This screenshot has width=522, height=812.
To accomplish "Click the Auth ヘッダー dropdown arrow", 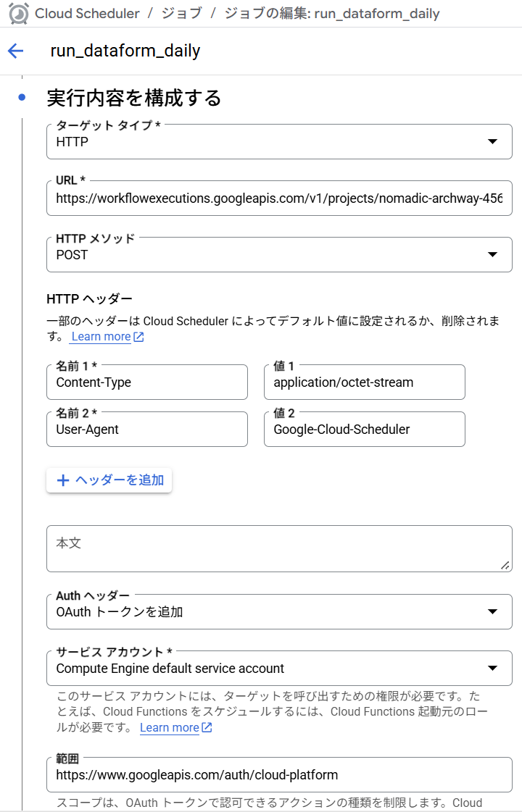I will 492,611.
